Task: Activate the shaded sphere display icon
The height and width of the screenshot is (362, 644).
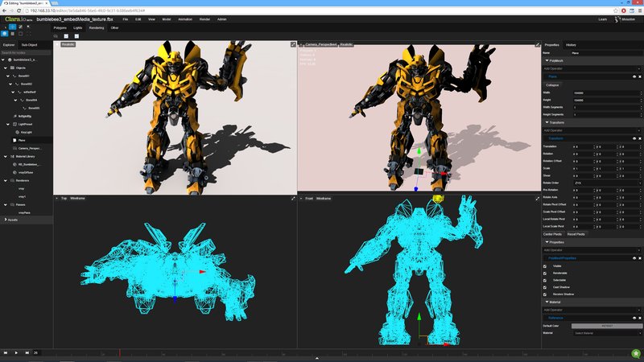Action: 5,34
